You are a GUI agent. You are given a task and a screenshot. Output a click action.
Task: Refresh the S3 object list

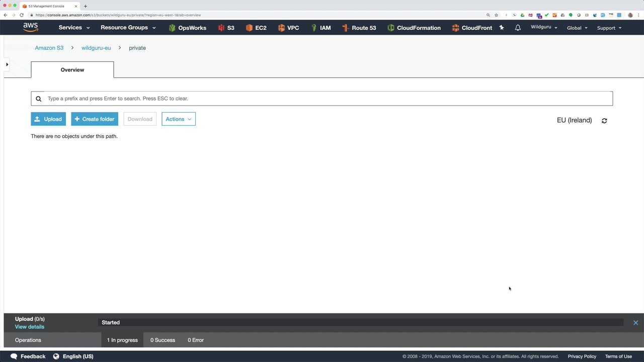[604, 121]
